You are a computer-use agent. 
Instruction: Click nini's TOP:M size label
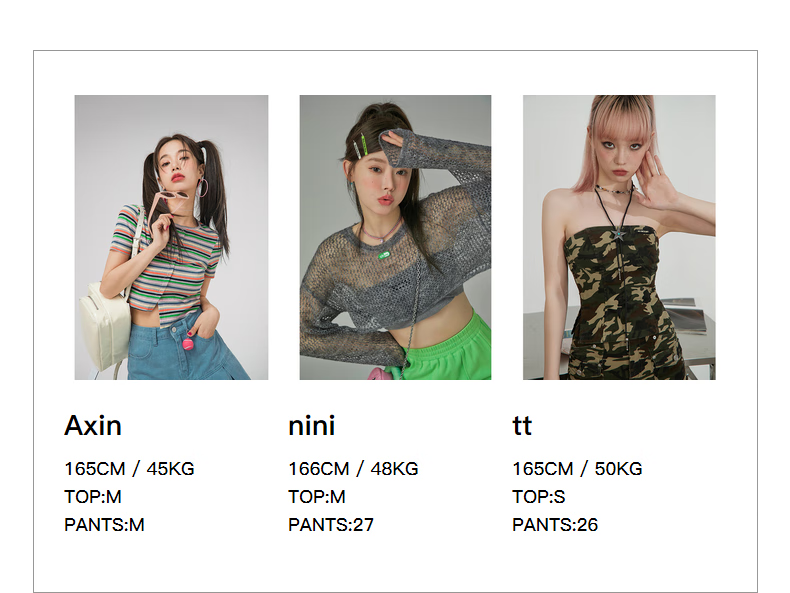click(x=317, y=497)
